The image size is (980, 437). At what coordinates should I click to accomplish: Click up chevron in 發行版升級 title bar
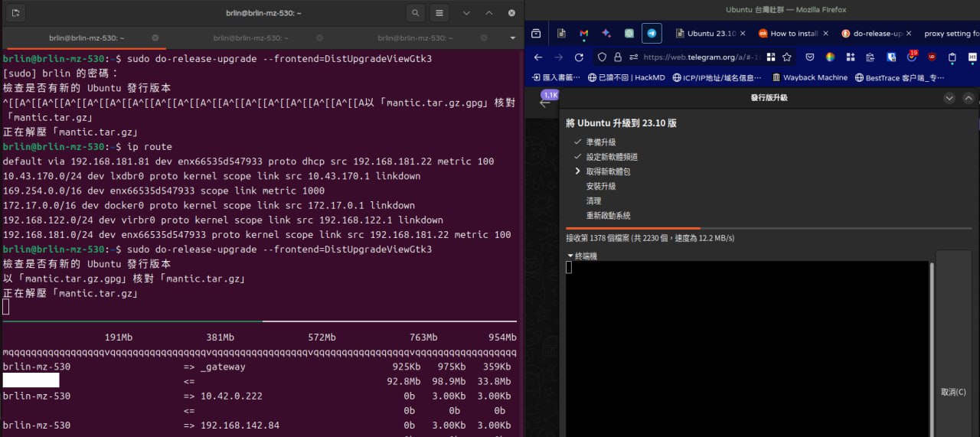[969, 98]
